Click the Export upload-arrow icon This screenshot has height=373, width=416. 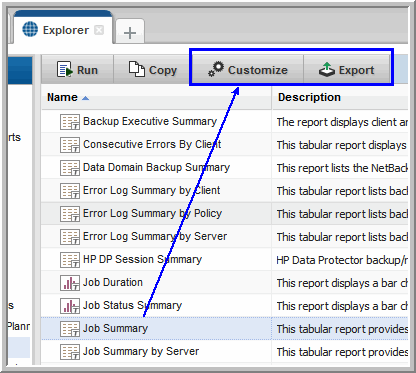tap(327, 69)
